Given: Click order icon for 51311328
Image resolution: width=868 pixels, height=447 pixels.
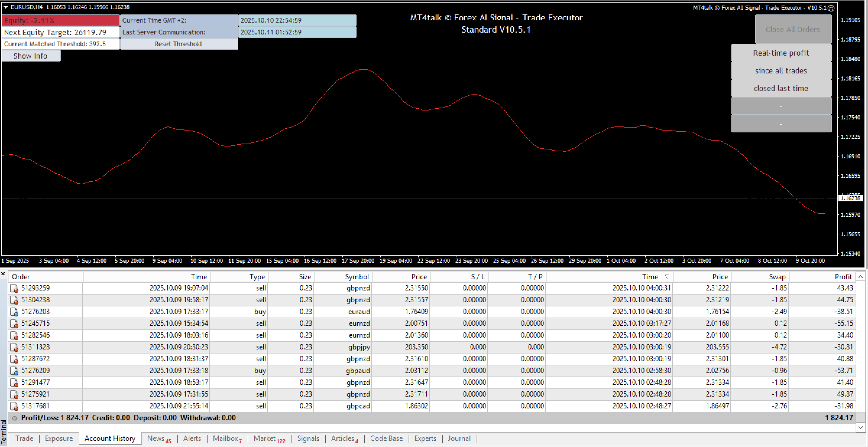Looking at the screenshot, I should [x=14, y=347].
